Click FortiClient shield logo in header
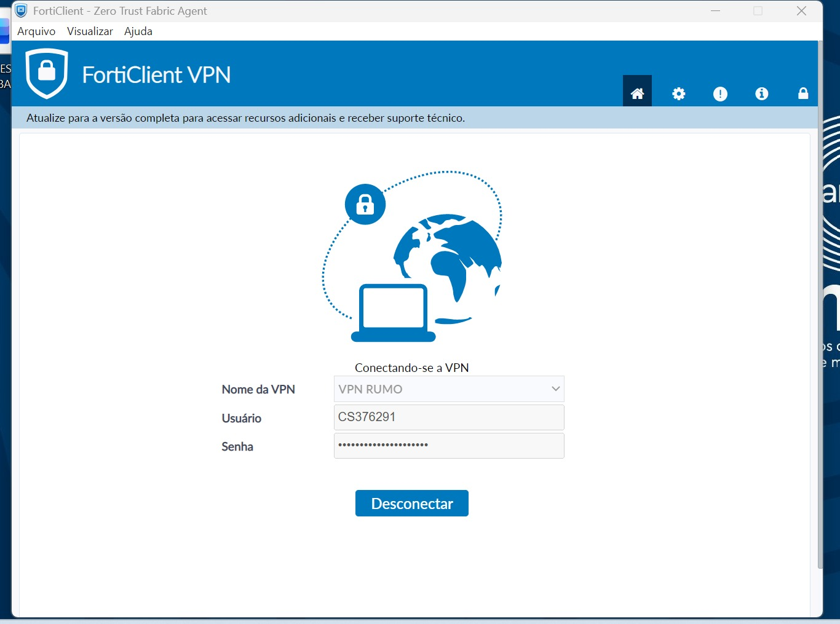The width and height of the screenshot is (840, 624). click(x=47, y=74)
